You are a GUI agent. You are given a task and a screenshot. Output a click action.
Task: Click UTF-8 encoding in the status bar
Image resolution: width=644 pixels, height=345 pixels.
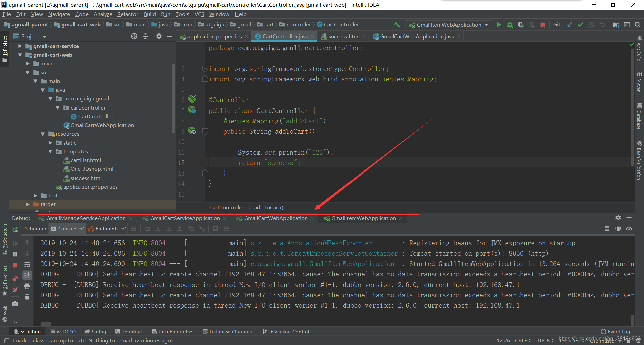pos(543,340)
